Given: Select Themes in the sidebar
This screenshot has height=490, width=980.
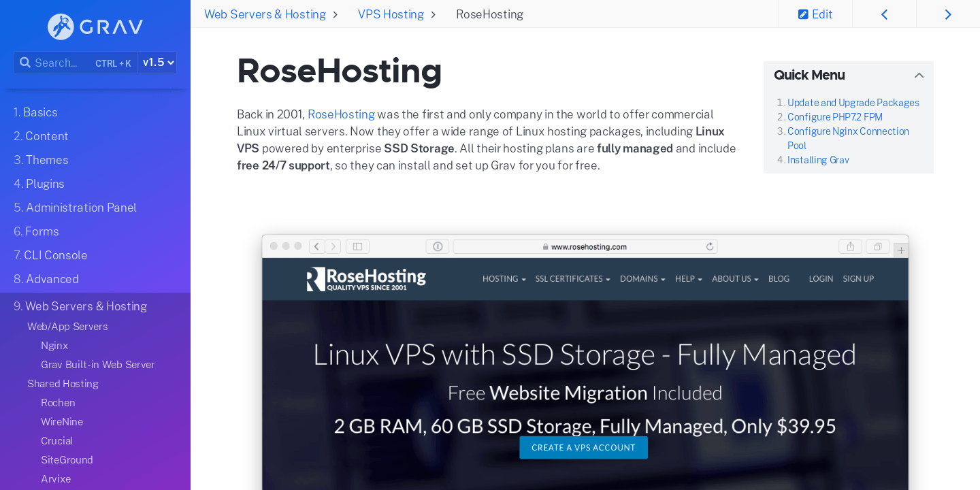Looking at the screenshot, I should point(41,159).
